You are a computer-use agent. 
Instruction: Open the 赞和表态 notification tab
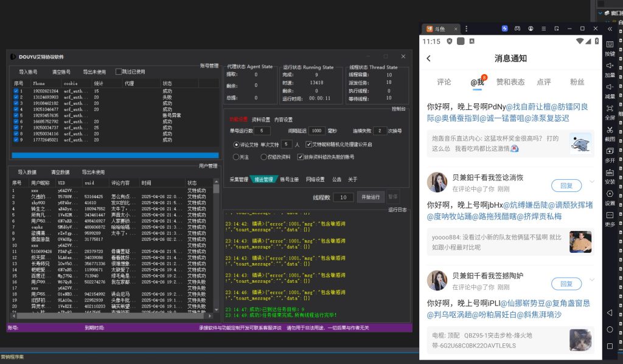510,82
